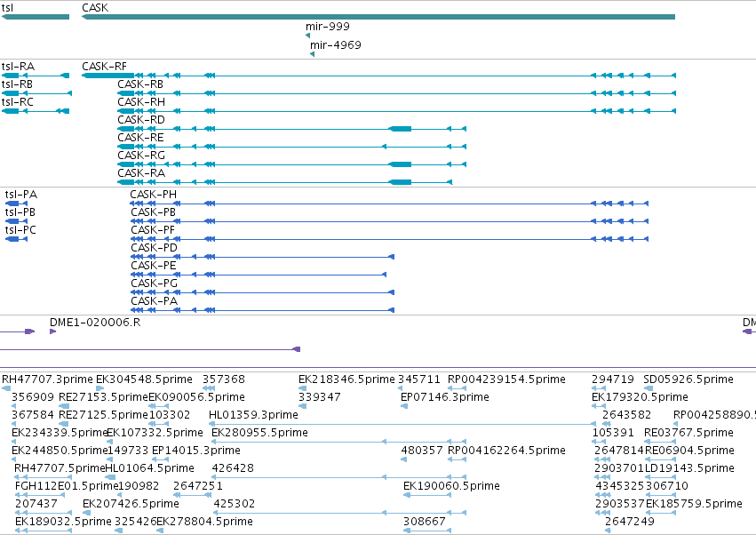Select the CASK-PD protein feature

point(263,257)
